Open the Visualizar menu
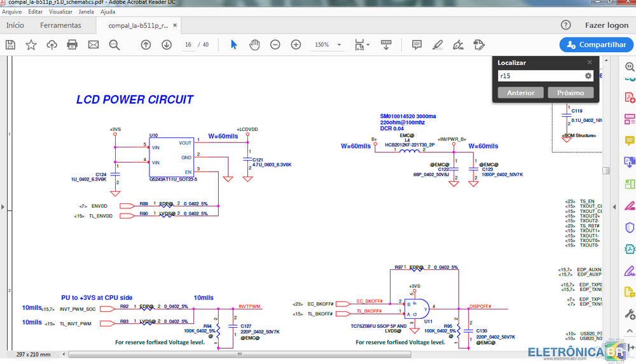This screenshot has width=636, height=364. click(60, 11)
